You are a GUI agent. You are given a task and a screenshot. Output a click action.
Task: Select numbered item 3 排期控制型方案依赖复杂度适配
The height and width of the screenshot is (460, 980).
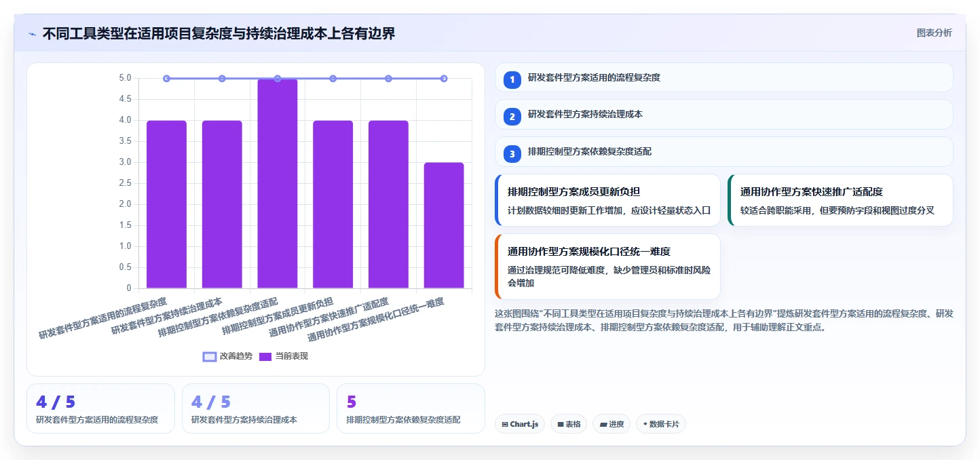[723, 152]
